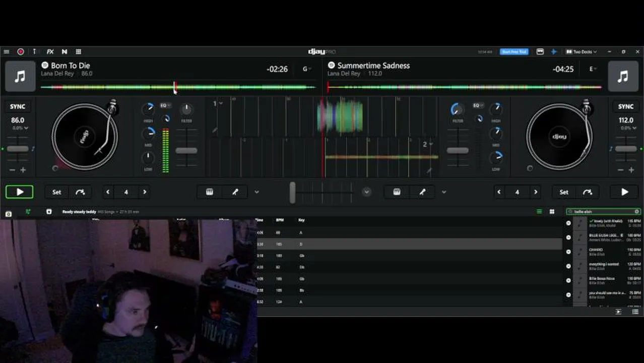Screen dimensions: 644x363
Task: Click Spotify icon beside Summertime Sadness
Action: (x=331, y=66)
